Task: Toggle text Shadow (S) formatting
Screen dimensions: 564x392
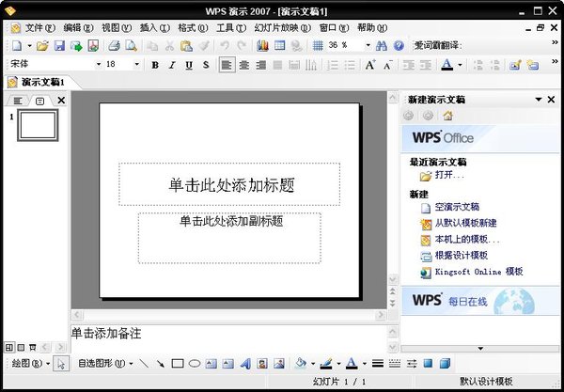Action: [x=206, y=65]
